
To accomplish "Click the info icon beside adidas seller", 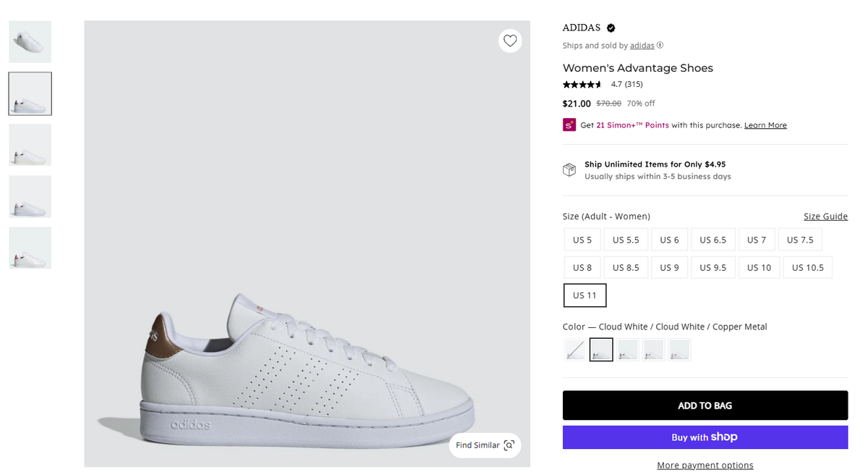I will pos(660,45).
